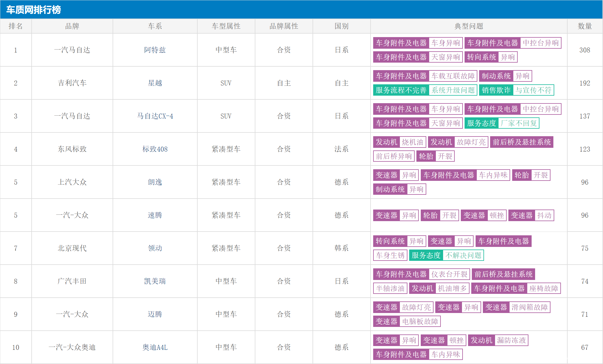Image resolution: width=603 pixels, height=364 pixels.
Task: Click the 不解决问题 tag for 领动
Action: pos(463,255)
